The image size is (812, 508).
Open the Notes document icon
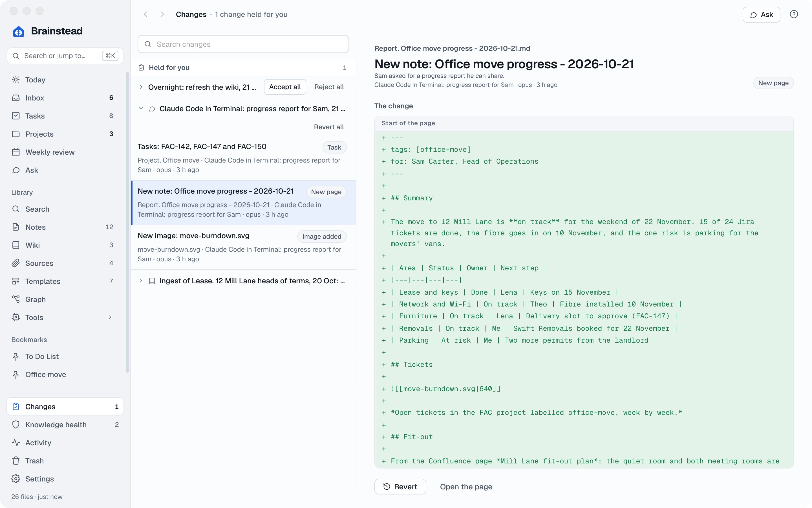tap(16, 227)
